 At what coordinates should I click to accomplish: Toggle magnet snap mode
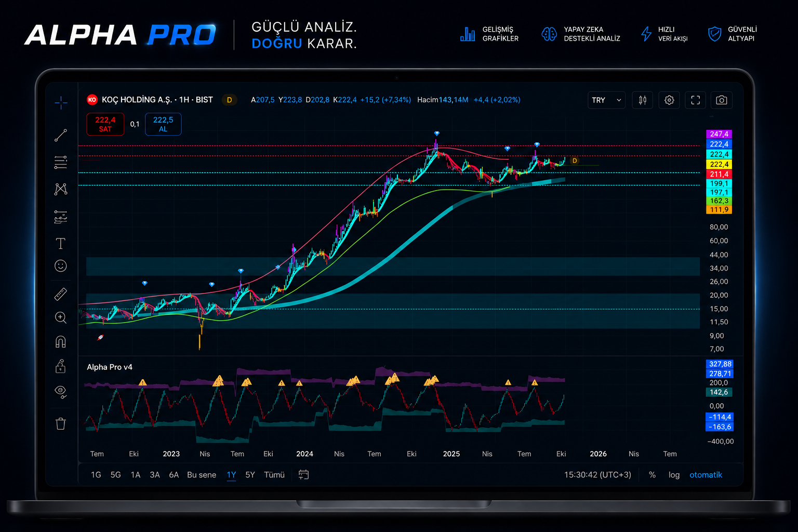(61, 342)
